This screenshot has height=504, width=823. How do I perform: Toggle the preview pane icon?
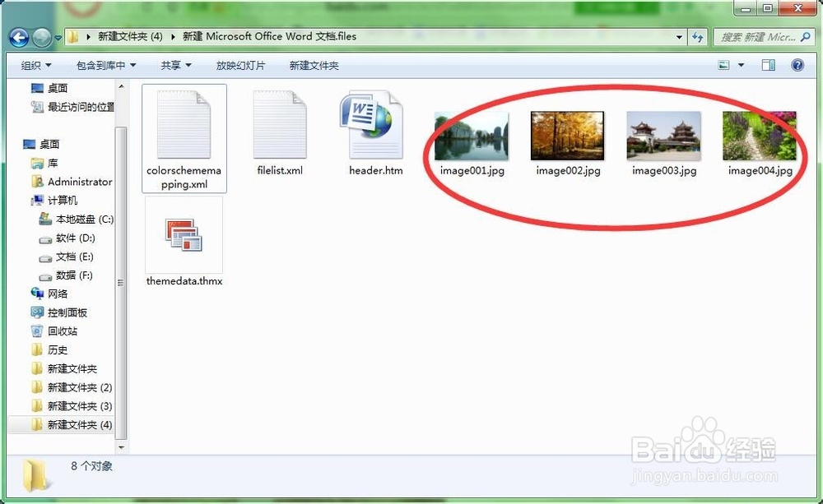tap(769, 65)
